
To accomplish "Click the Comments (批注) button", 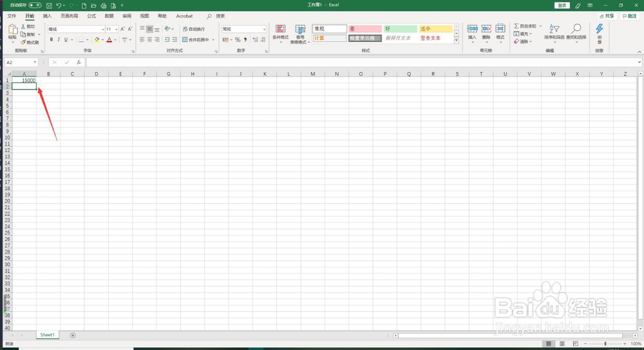I will pyautogui.click(x=630, y=16).
